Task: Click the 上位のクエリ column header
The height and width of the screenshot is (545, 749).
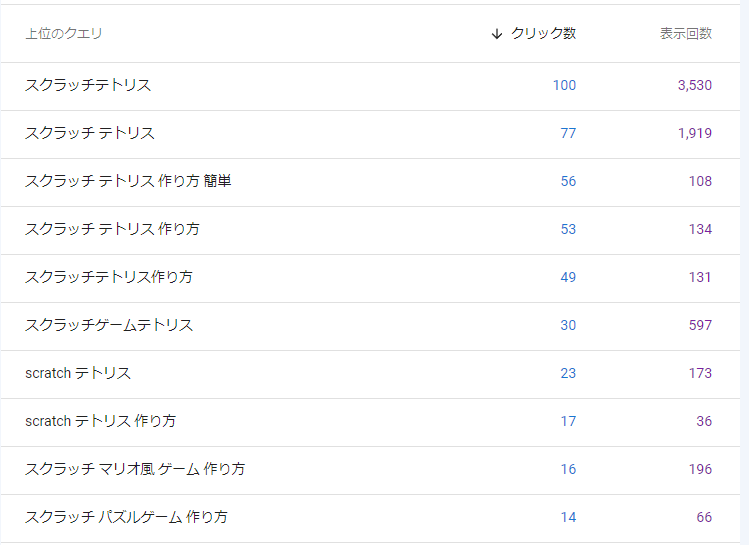Action: (x=64, y=34)
